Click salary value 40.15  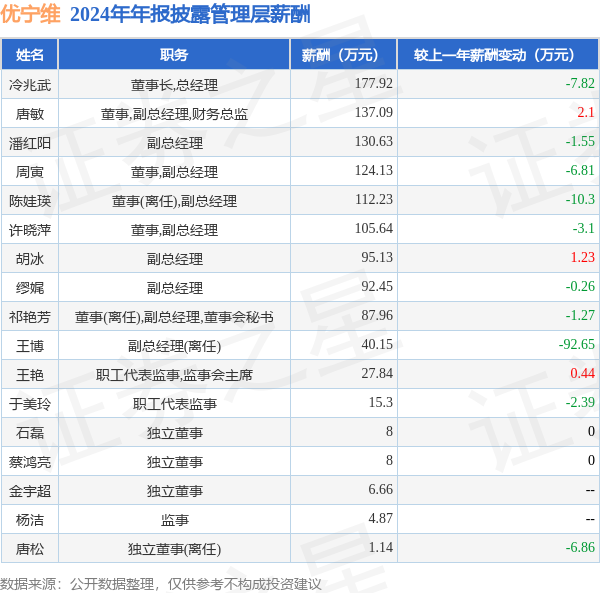tap(377, 344)
